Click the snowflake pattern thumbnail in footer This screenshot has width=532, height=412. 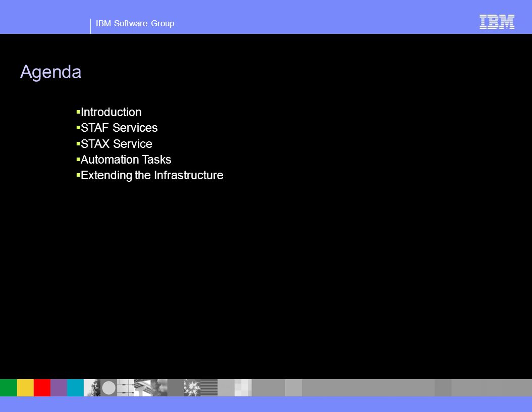pyautogui.click(x=192, y=388)
